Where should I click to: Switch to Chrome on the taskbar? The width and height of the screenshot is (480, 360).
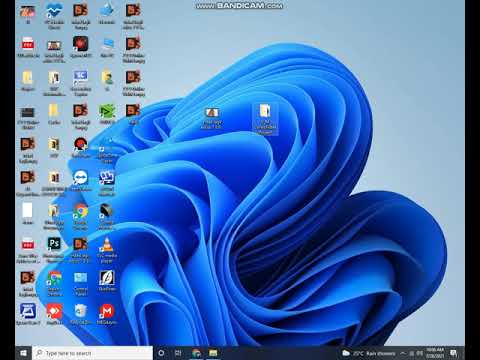coord(196,353)
